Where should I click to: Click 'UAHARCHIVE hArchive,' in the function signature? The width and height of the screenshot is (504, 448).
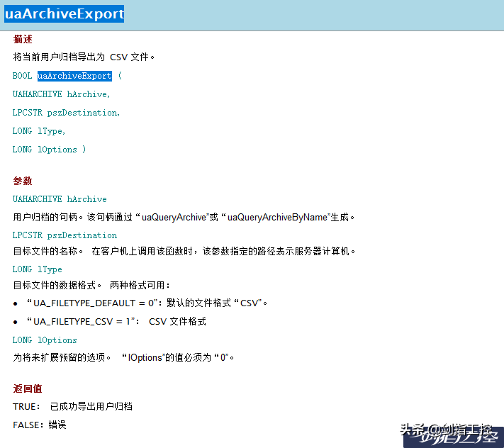tap(62, 94)
